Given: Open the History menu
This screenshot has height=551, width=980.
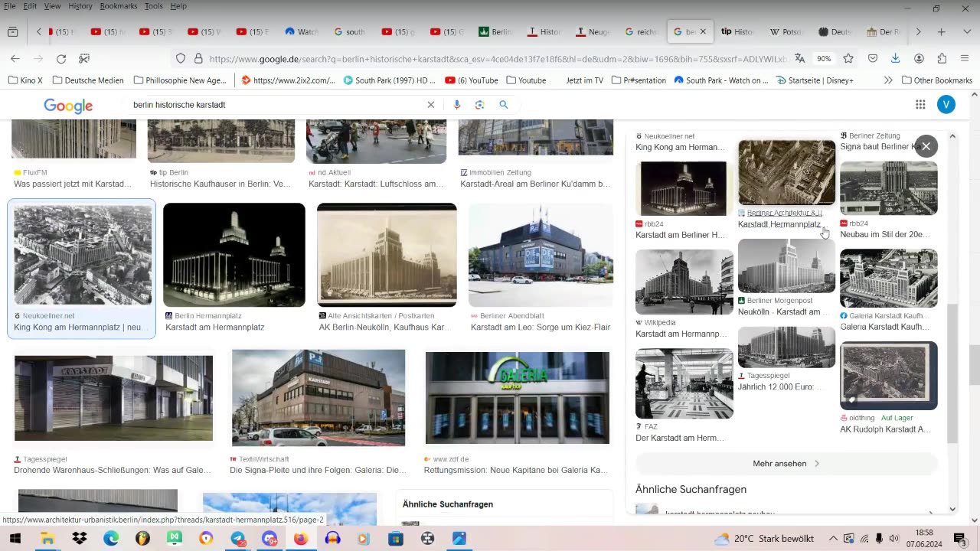Looking at the screenshot, I should (80, 6).
